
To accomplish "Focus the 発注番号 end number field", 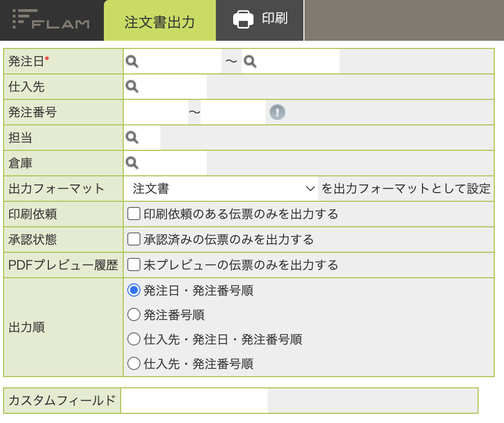I will [x=233, y=112].
